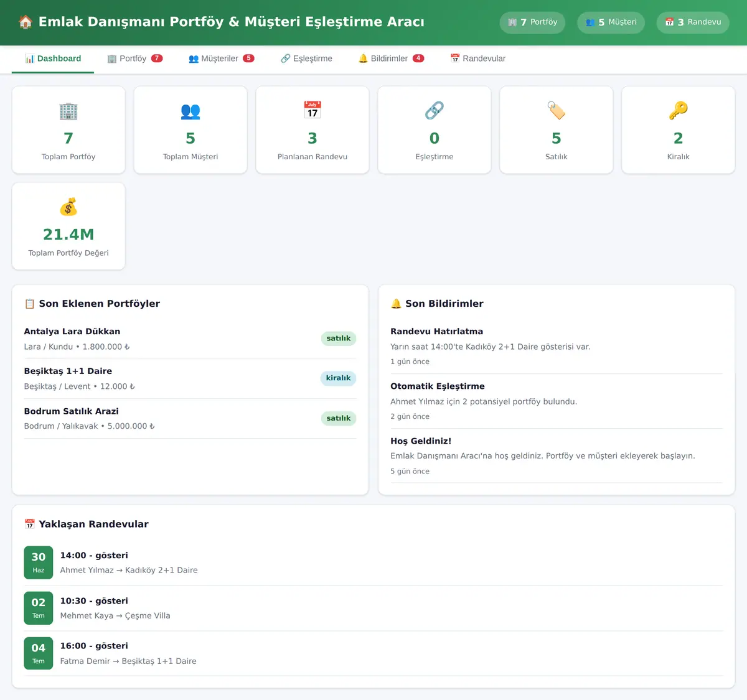Click the clipboard icon beside Son Eklenen Portföyler

pos(29,304)
